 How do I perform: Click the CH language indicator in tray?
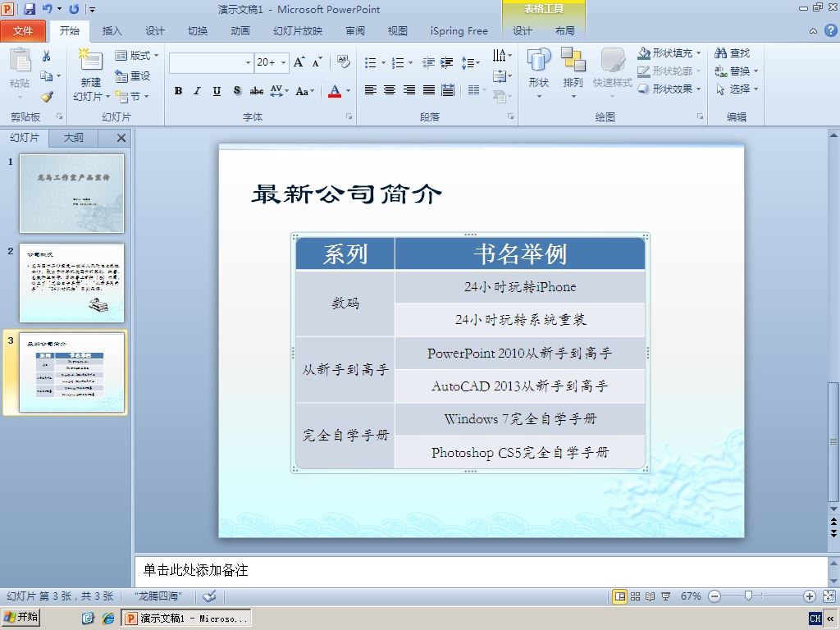pyautogui.click(x=815, y=619)
